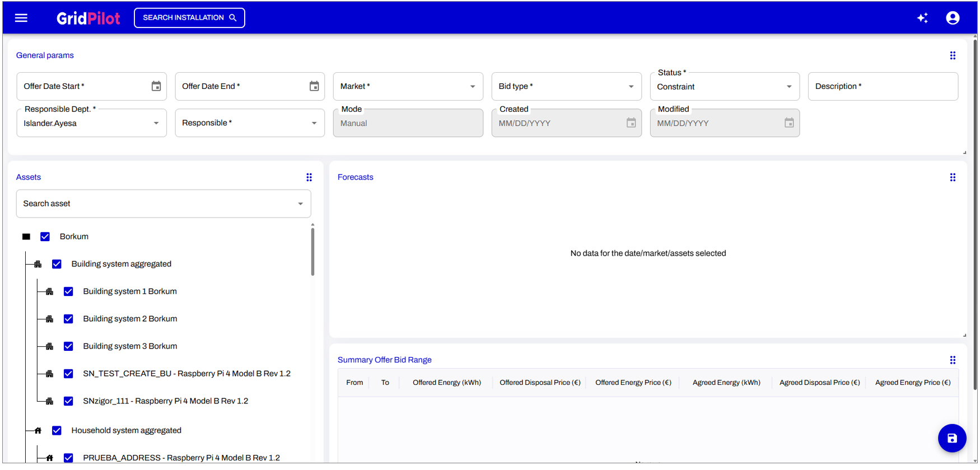Click the Offered Energy (kWh) column header
This screenshot has width=980, height=470.
pos(446,383)
